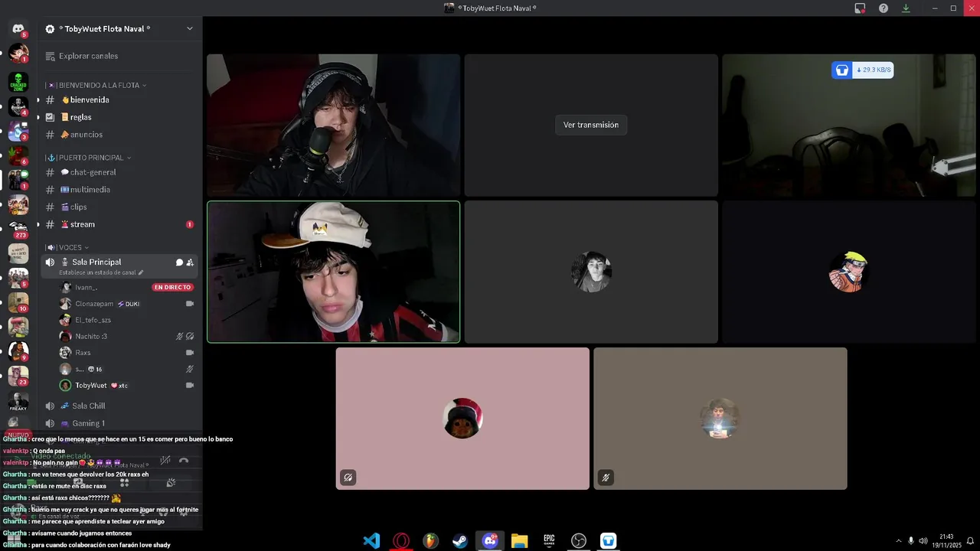980x551 pixels.
Task: Open Discord direct messages home icon
Action: [18, 29]
